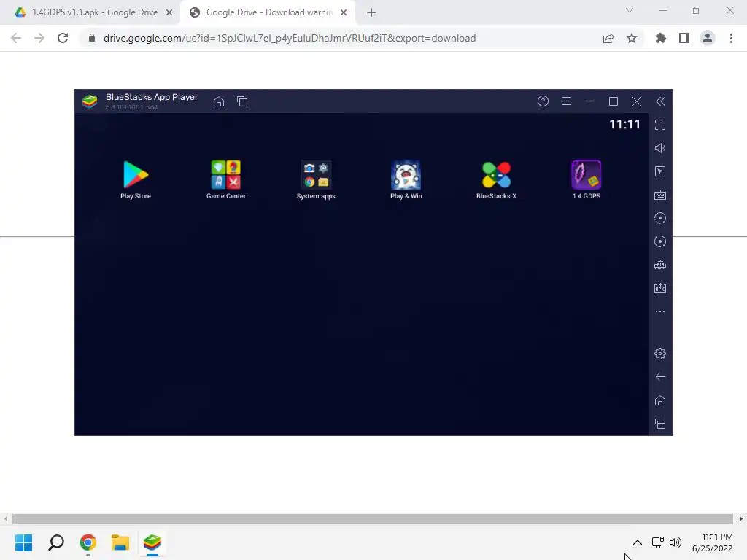Open the taskbar clock and date
The image size is (747, 560).
(x=713, y=542)
